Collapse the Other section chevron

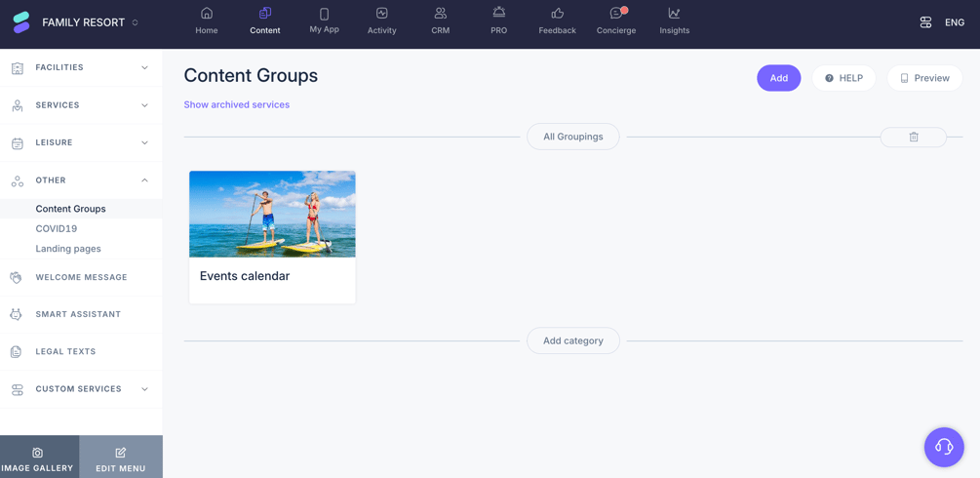click(144, 180)
